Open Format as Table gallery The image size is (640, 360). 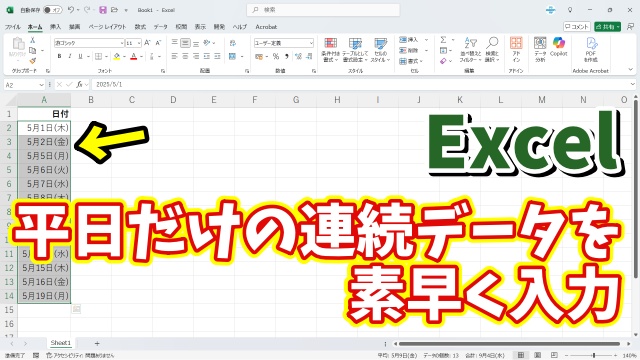point(355,50)
